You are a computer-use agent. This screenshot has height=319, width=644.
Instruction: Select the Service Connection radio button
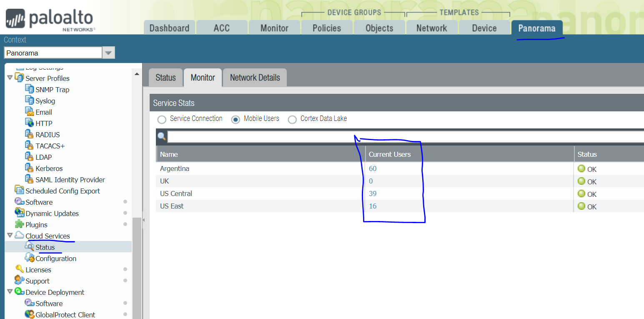(x=162, y=120)
